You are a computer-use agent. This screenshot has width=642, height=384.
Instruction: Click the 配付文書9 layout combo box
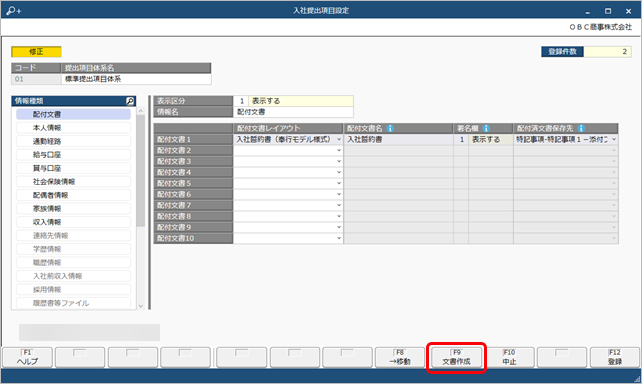point(288,227)
